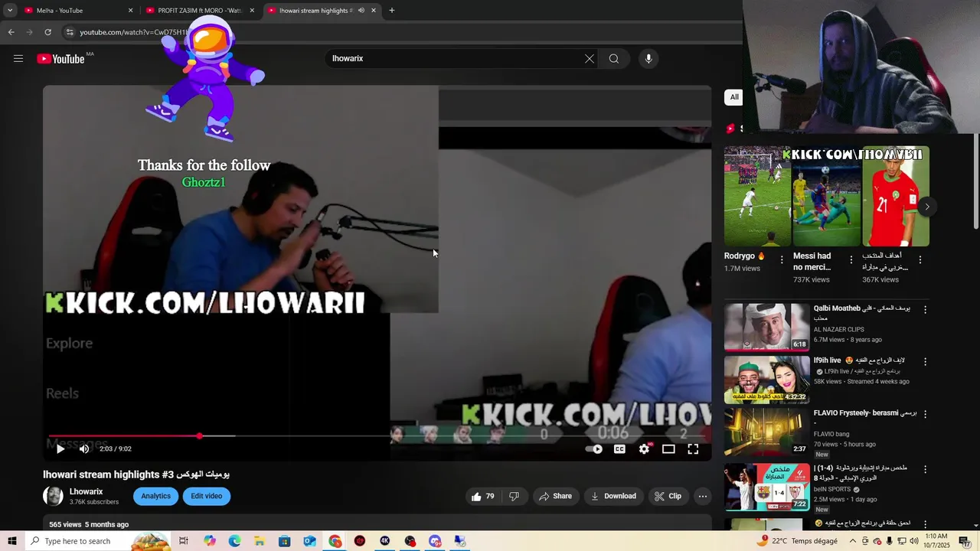980x551 pixels.
Task: Close the PROFIT ZA3IM tab
Action: 252,11
